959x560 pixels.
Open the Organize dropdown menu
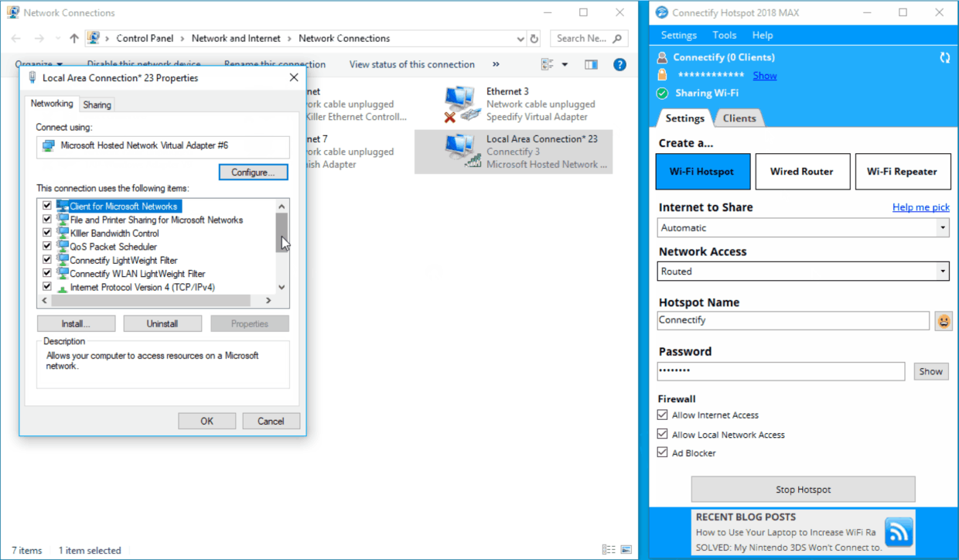[39, 64]
